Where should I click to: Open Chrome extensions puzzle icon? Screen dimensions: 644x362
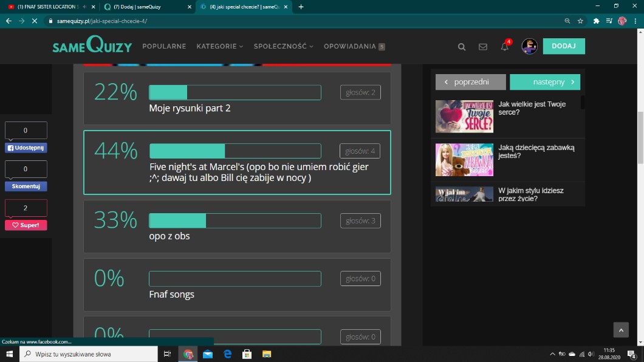(x=596, y=21)
